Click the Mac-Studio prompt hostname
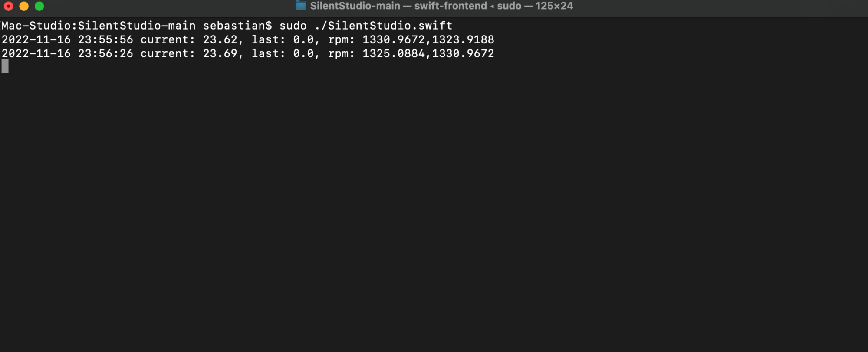 (x=36, y=26)
